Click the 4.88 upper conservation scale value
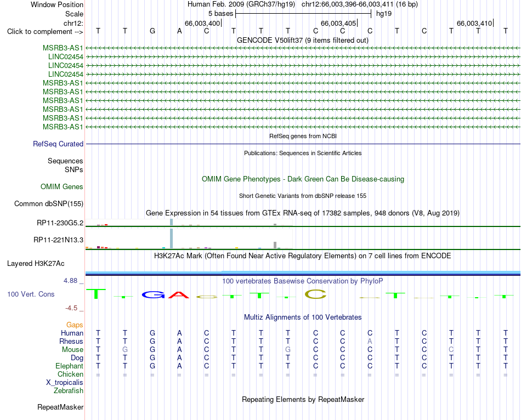This screenshot has height=420, width=521. [x=70, y=280]
